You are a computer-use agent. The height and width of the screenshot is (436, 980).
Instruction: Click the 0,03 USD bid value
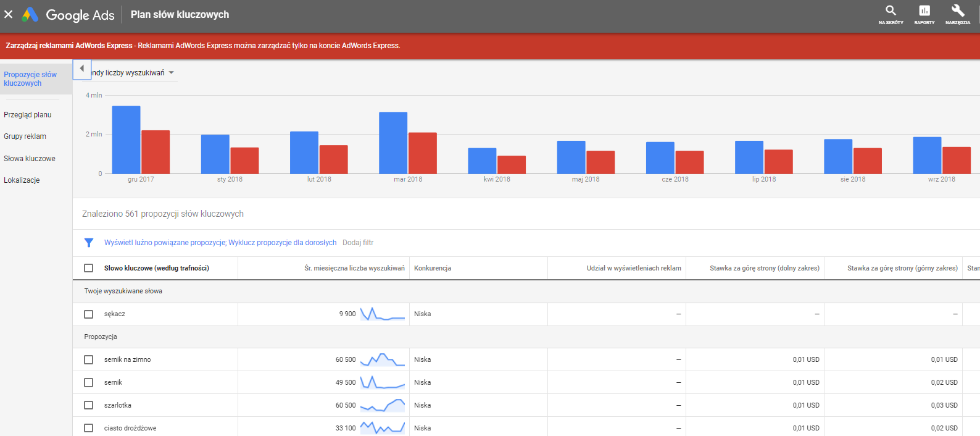[x=944, y=405]
